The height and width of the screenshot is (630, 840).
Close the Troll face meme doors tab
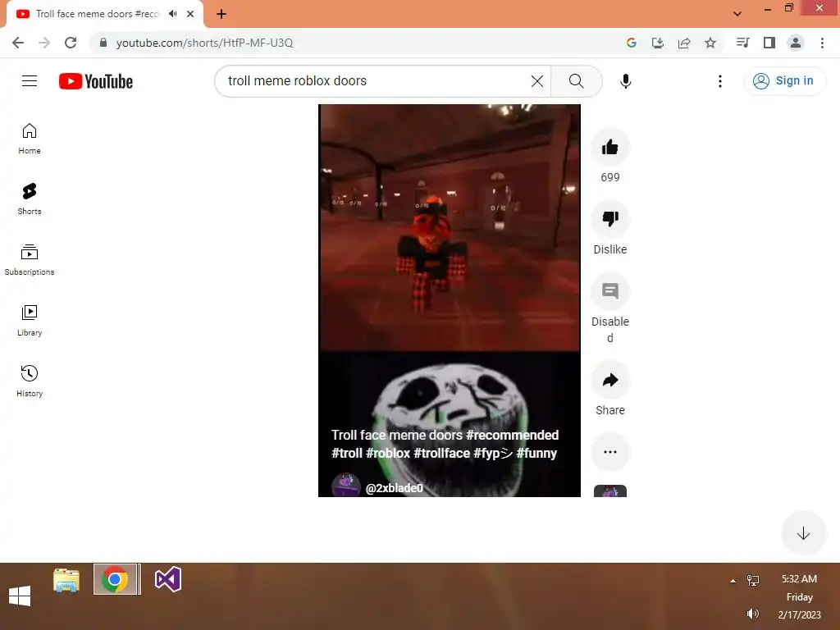[190, 14]
